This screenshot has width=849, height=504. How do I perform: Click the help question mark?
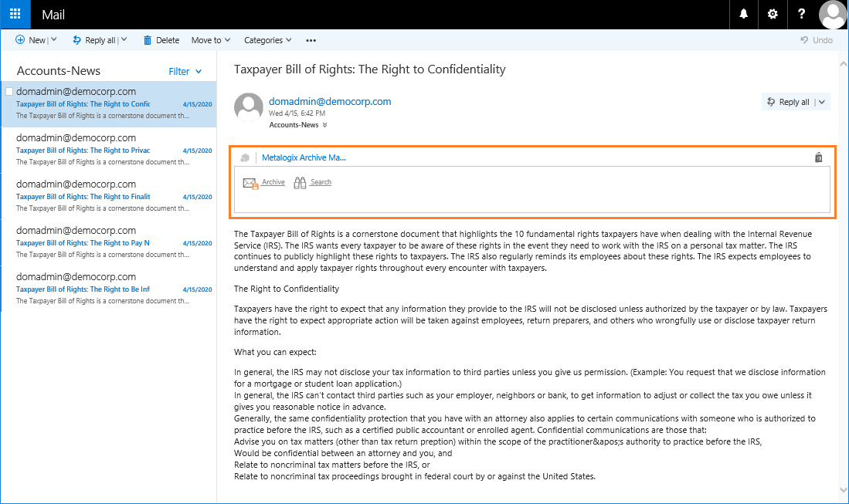coord(802,14)
